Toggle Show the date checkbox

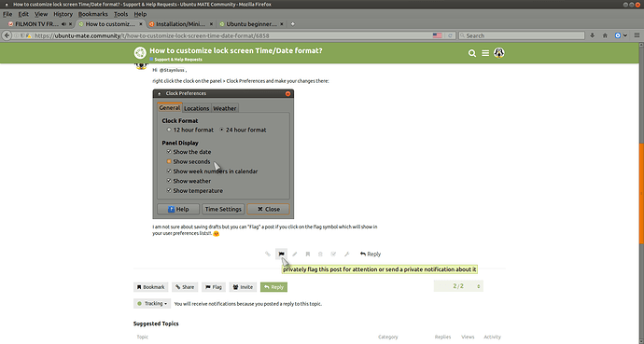point(169,152)
